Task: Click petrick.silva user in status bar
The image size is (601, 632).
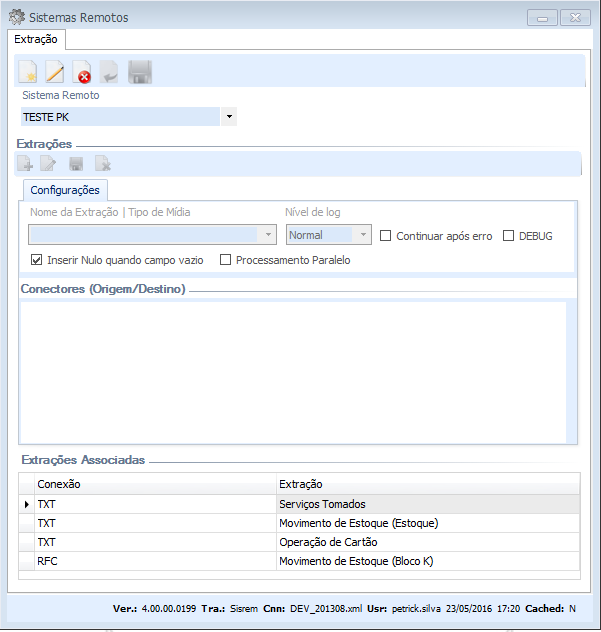Action: (x=416, y=608)
